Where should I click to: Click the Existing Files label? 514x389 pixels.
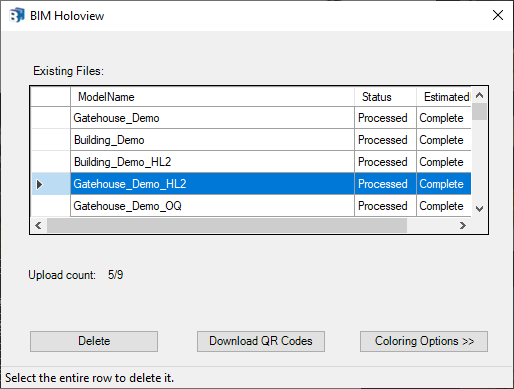(69, 71)
